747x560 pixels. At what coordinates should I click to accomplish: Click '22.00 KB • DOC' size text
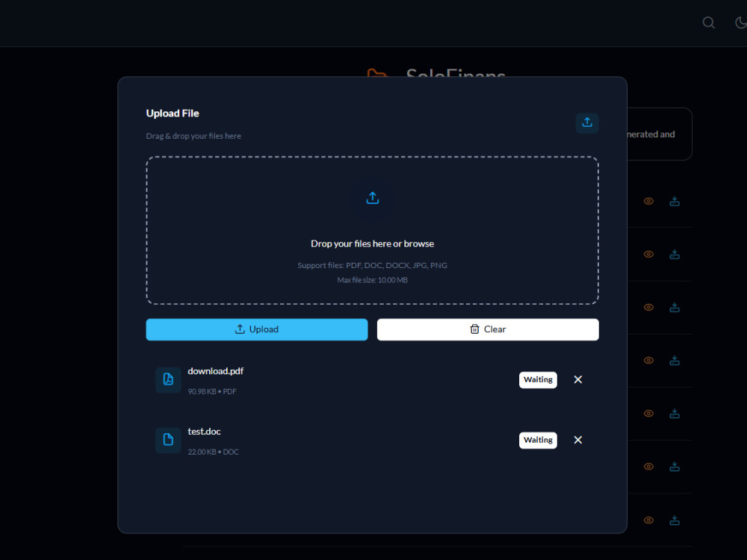pos(213,452)
